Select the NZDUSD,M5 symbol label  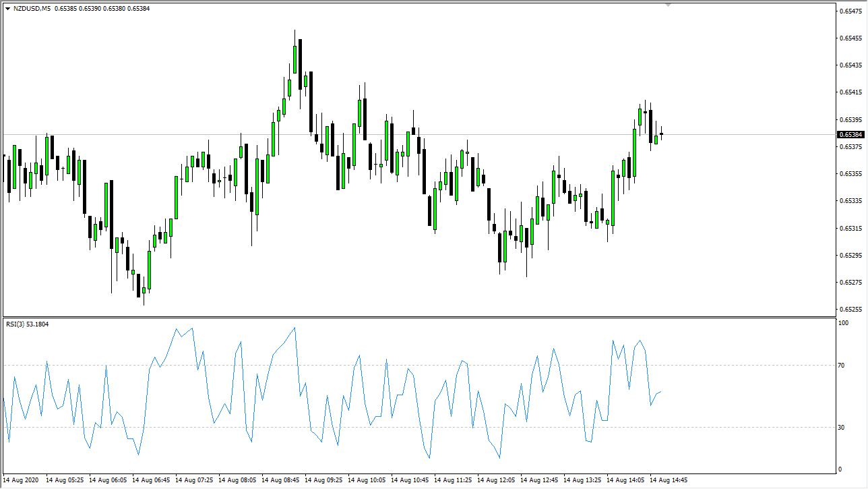point(34,8)
